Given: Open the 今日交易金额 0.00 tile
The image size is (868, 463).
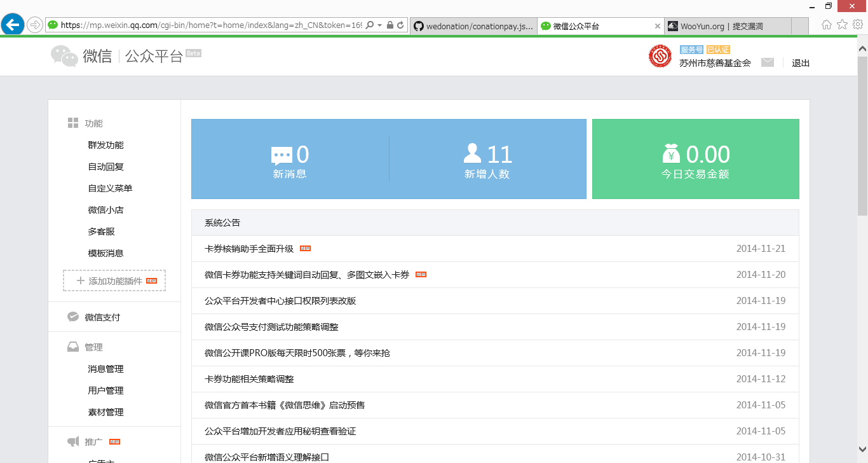Looking at the screenshot, I should coord(696,159).
